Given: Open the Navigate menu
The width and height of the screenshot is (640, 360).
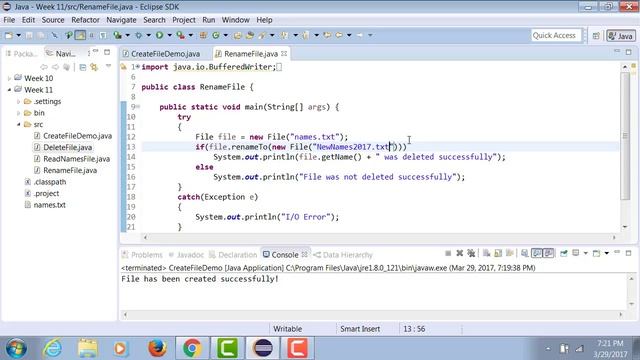Looking at the screenshot, I should [x=121, y=20].
